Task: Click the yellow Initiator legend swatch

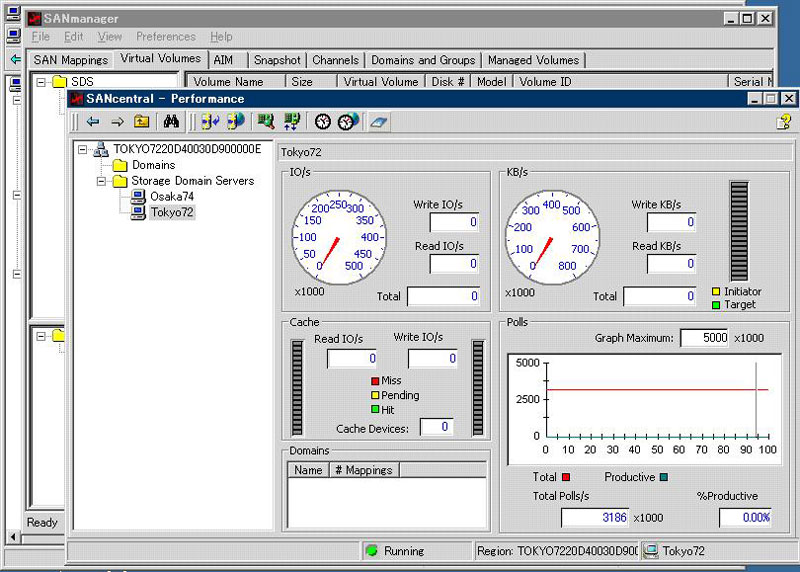Action: [716, 291]
